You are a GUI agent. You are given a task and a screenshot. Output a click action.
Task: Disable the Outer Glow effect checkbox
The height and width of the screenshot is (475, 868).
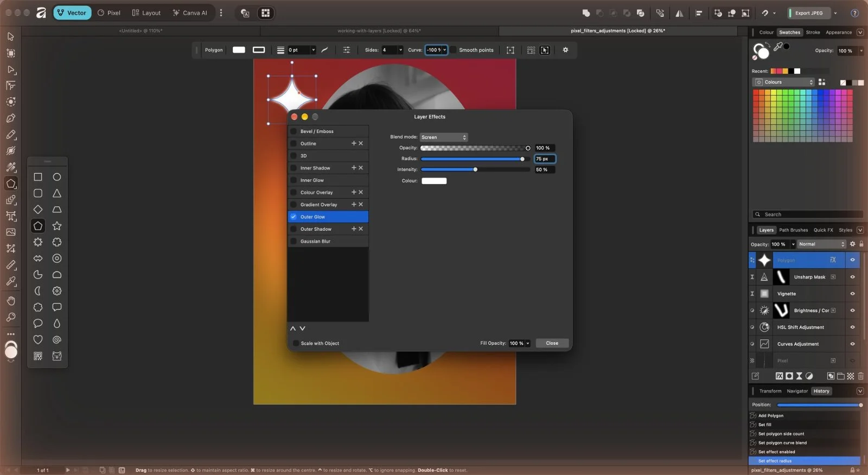pyautogui.click(x=293, y=217)
